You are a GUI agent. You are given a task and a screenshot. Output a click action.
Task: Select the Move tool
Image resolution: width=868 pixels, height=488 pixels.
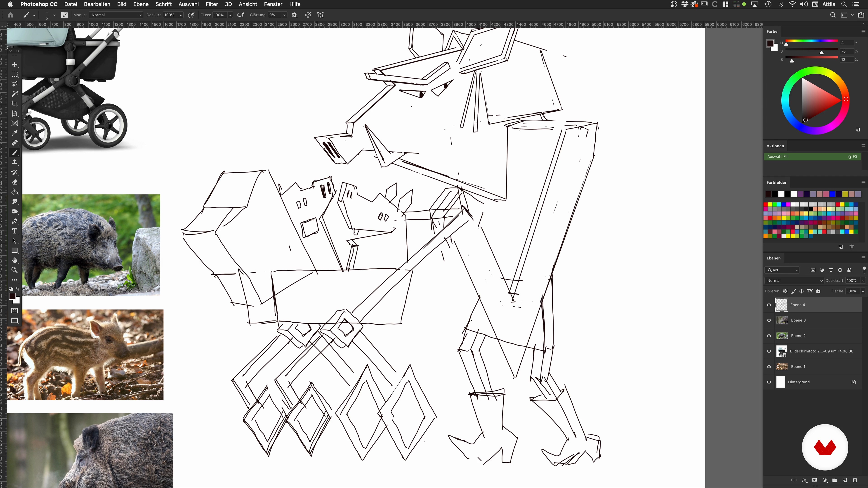(x=14, y=65)
